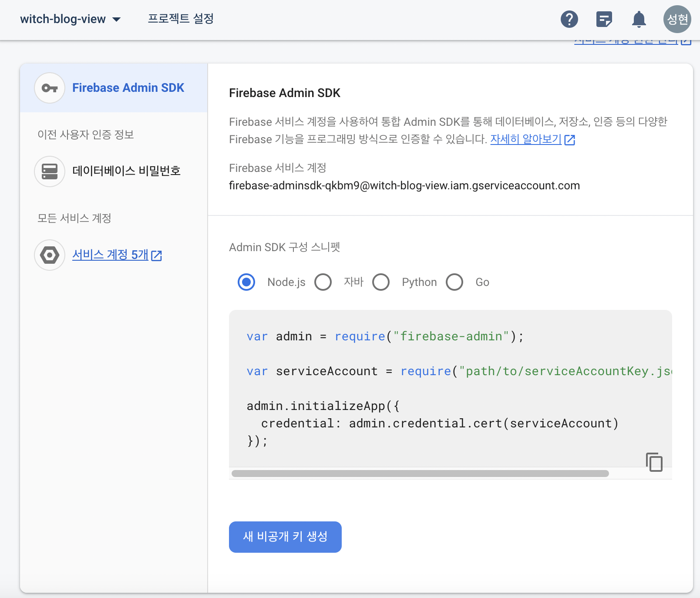Select the Node.js radio button
Screen dimensions: 700x598
pyautogui.click(x=246, y=282)
